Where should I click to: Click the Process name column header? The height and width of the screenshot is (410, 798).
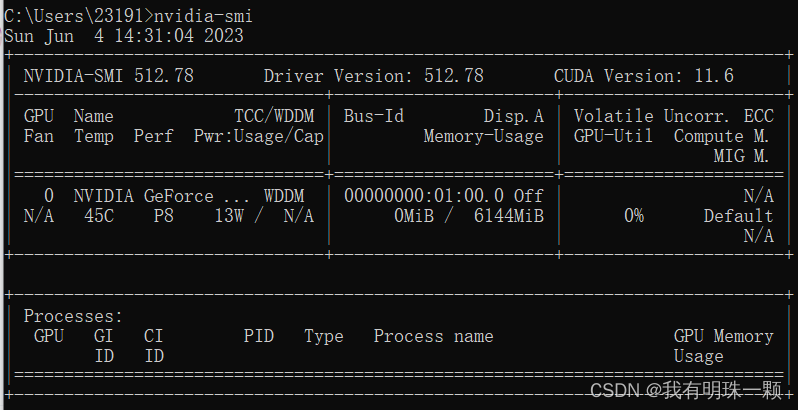[433, 336]
